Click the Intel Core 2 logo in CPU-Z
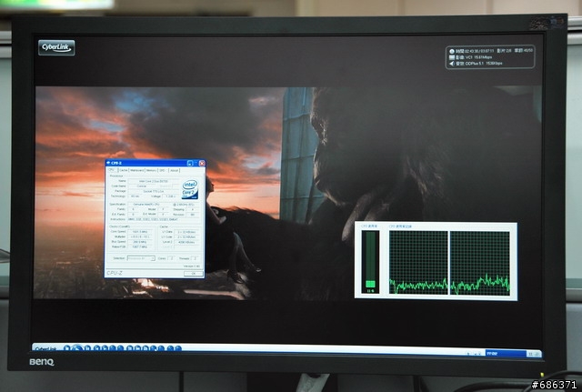582x392 pixels. (x=190, y=189)
